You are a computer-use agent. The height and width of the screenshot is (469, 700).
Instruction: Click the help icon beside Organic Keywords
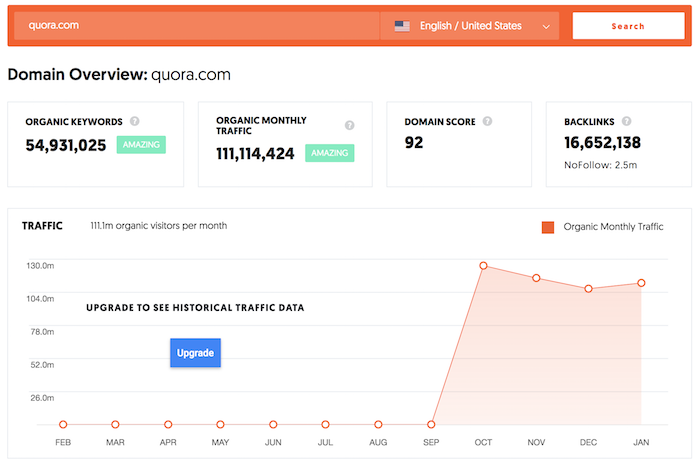[x=134, y=121]
